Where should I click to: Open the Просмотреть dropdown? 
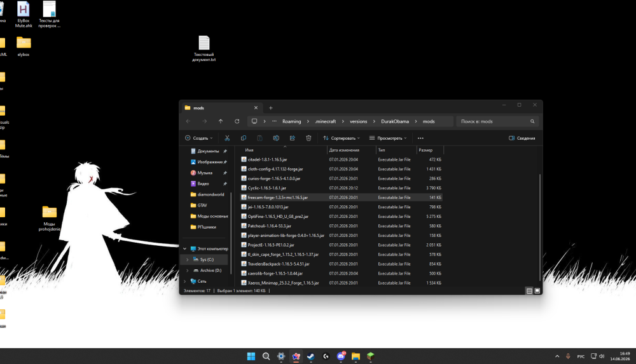pyautogui.click(x=388, y=138)
